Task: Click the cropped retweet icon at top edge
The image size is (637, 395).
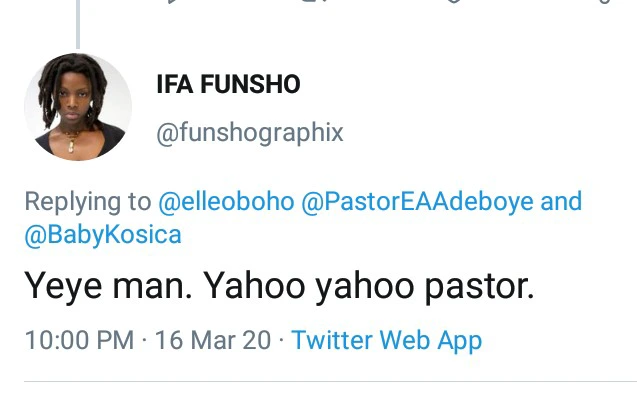Action: click(x=313, y=2)
